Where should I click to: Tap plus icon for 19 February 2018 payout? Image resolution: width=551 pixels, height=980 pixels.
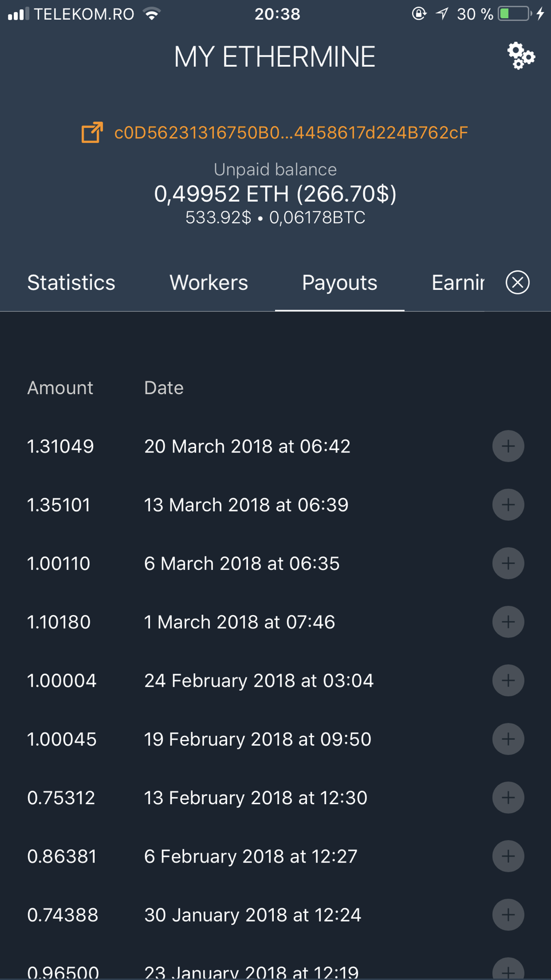pos(508,739)
